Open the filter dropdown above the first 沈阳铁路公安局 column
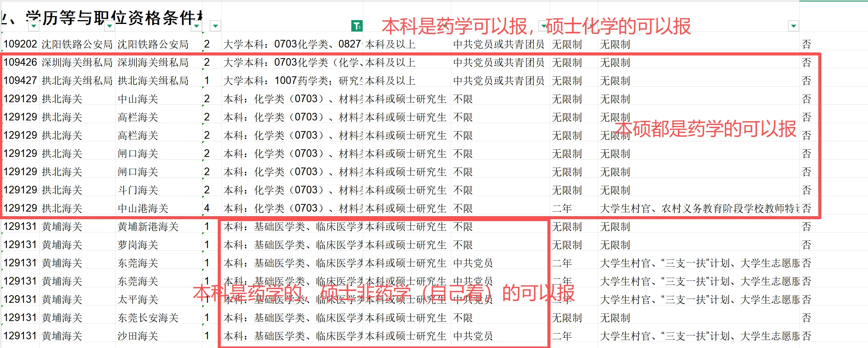This screenshot has height=348, width=868. click(110, 26)
